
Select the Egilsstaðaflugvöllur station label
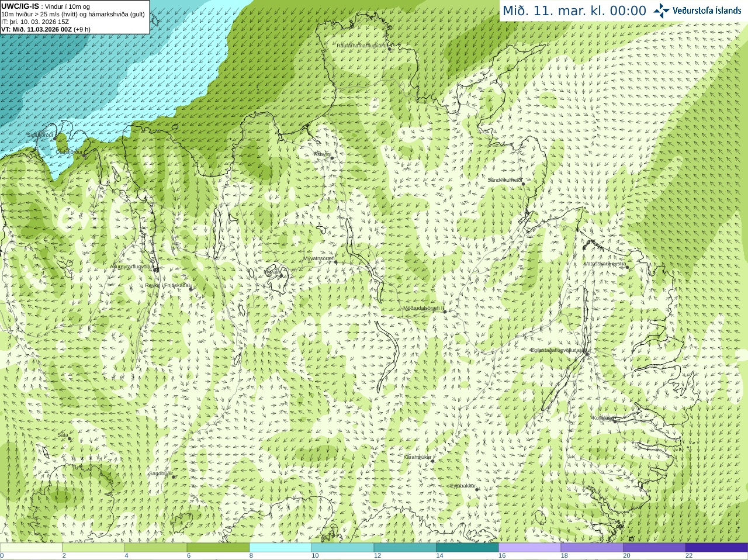point(558,350)
